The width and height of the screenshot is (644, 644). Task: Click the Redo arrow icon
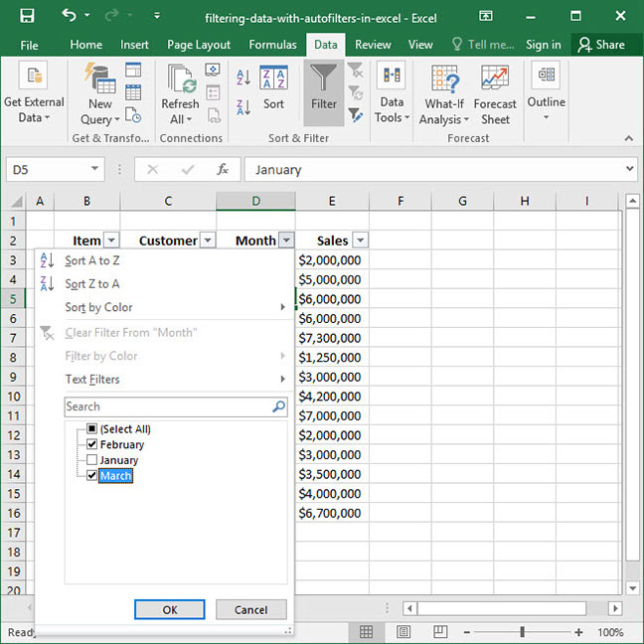pyautogui.click(x=111, y=16)
